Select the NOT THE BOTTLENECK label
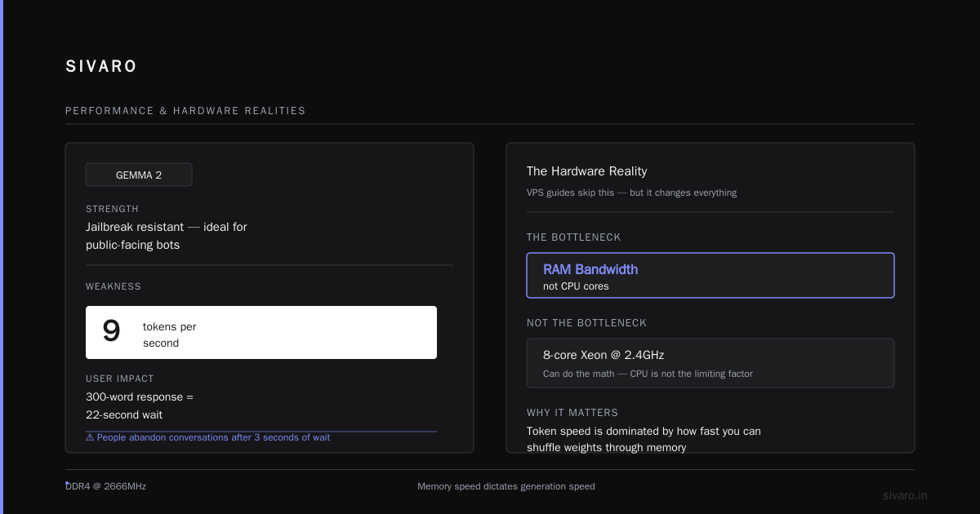The height and width of the screenshot is (514, 980). pos(586,323)
